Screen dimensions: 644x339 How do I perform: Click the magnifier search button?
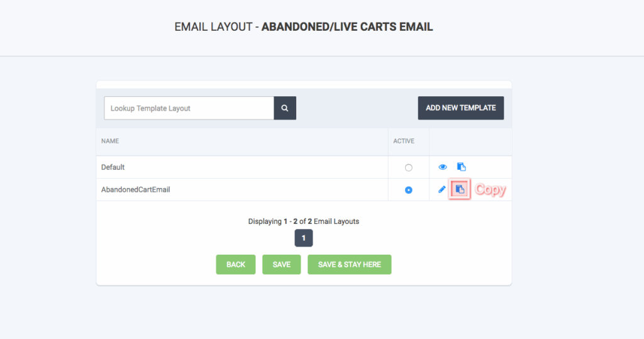[x=285, y=108]
